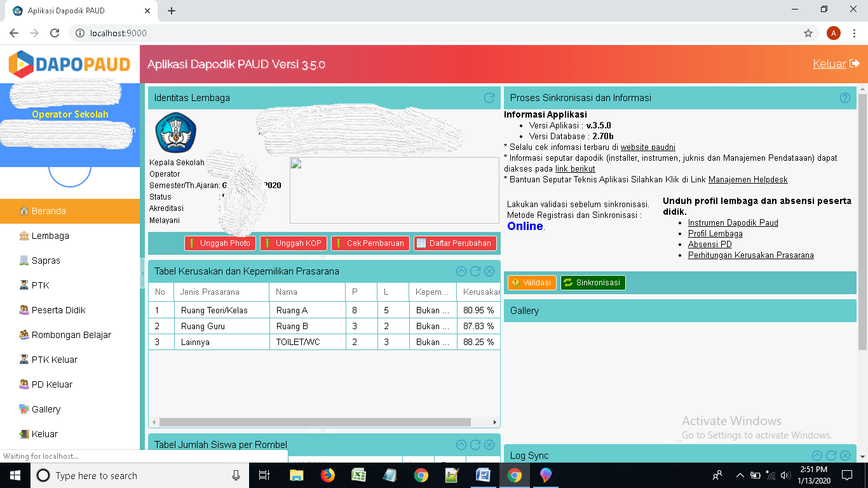
Task: Click the Unggah Photo button
Action: click(220, 243)
